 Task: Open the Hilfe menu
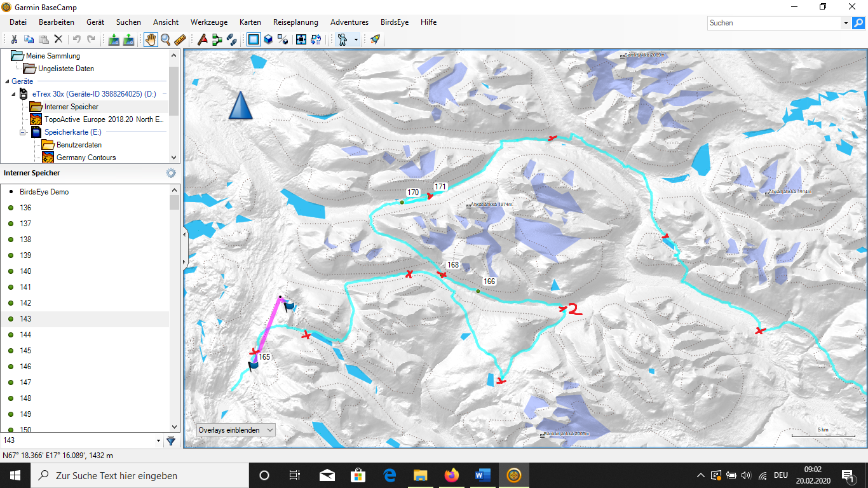pyautogui.click(x=428, y=22)
